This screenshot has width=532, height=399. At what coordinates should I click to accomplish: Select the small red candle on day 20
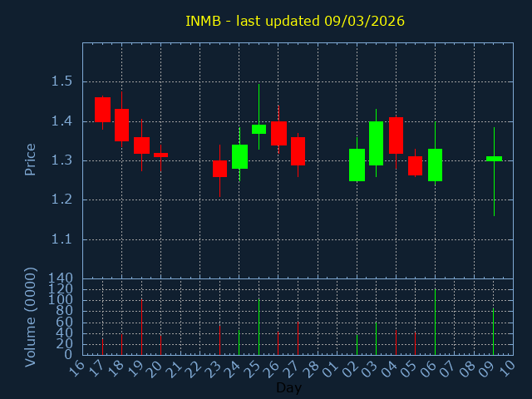(x=160, y=155)
